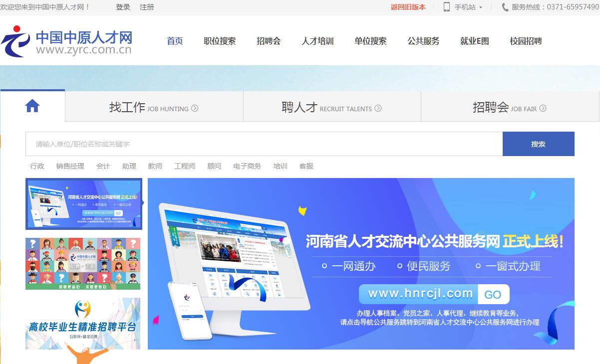The height and width of the screenshot is (364, 600).
Task: Click the arrow icon beside JOB FAIR
Action: click(543, 108)
